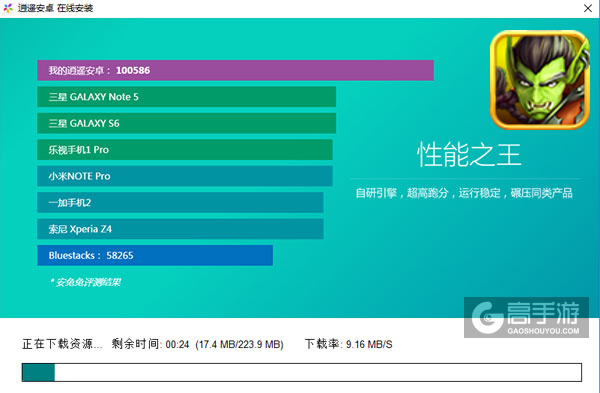Select the 乐视手机1 Pro bar
Viewport: 600px width, 393px height.
point(185,150)
